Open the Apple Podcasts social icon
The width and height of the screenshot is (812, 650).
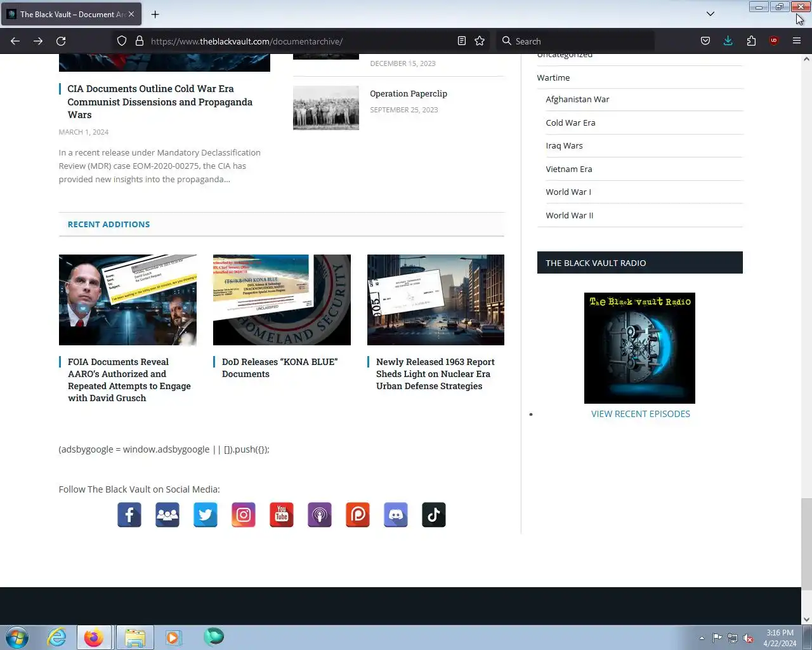[x=320, y=515]
